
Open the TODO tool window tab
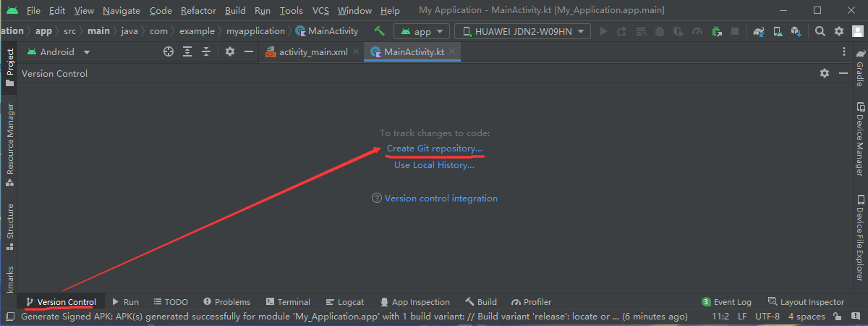click(170, 302)
